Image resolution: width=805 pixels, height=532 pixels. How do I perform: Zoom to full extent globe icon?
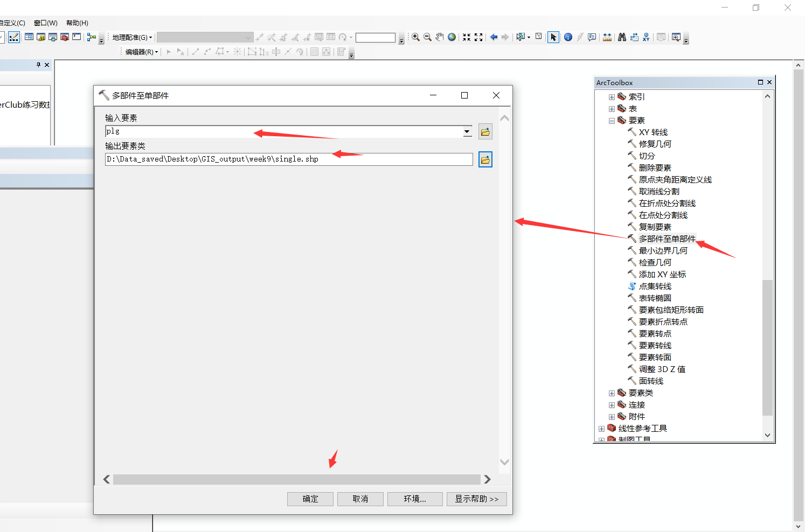pyautogui.click(x=452, y=37)
